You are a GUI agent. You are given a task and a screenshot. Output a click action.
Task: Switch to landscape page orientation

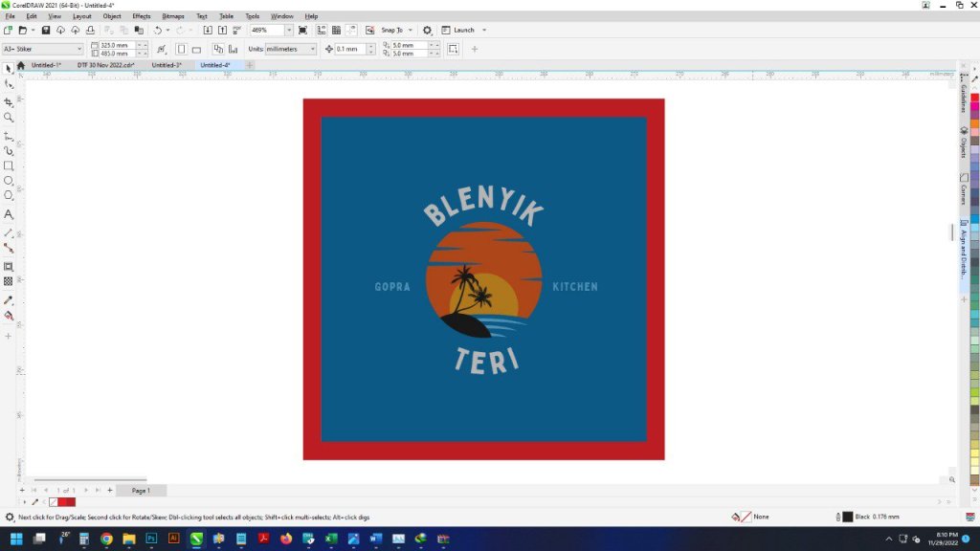196,49
